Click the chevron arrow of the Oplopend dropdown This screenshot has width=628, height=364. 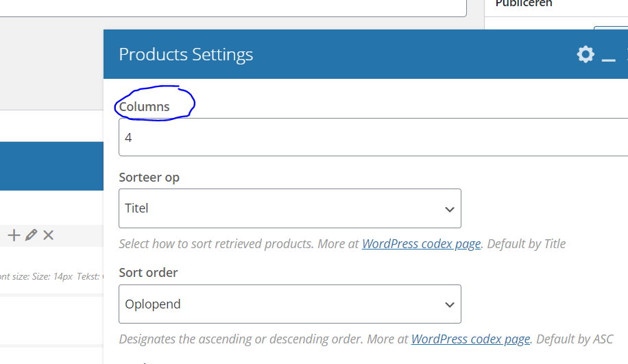pyautogui.click(x=450, y=305)
